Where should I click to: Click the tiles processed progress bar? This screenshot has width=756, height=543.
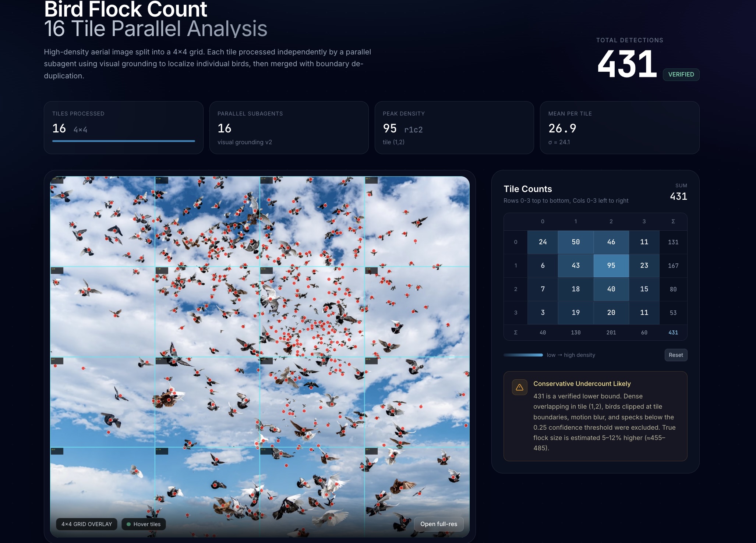point(124,141)
